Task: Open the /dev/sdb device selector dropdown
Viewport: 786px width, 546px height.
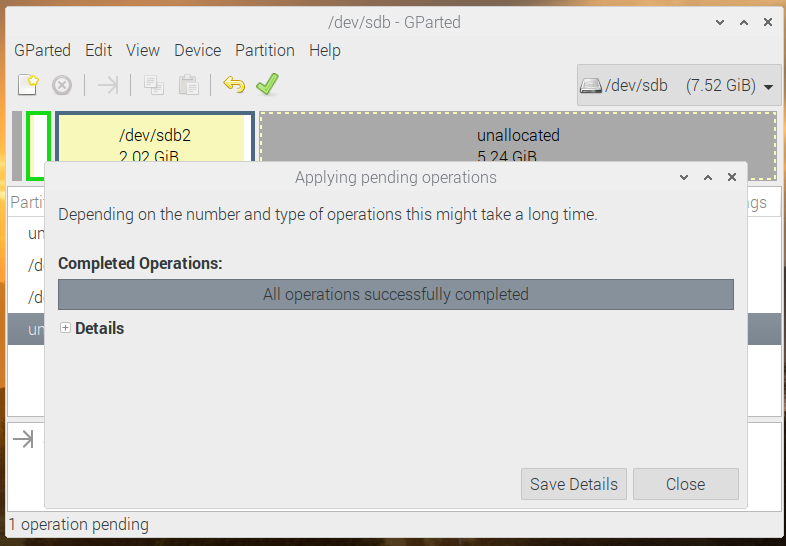Action: click(679, 85)
